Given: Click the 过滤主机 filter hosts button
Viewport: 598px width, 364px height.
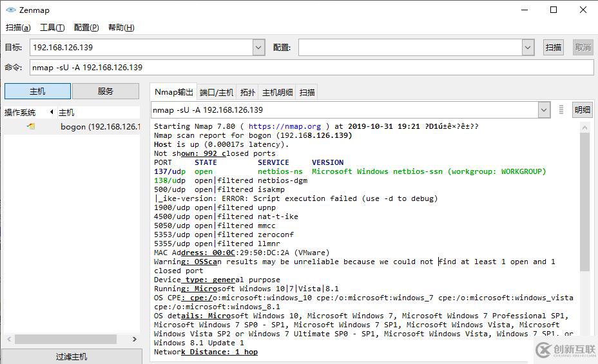Looking at the screenshot, I should coord(72,356).
